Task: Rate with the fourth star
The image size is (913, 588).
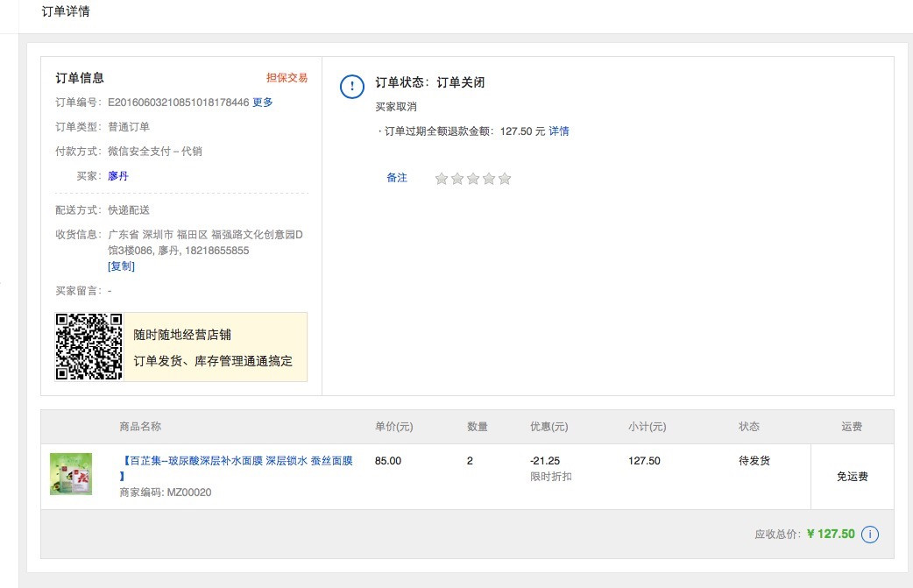Action: point(489,179)
